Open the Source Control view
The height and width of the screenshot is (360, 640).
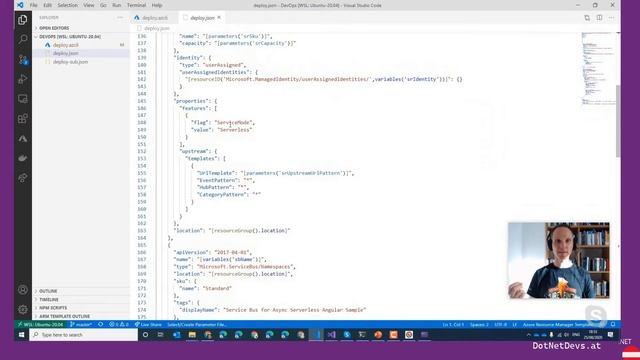click(x=22, y=60)
